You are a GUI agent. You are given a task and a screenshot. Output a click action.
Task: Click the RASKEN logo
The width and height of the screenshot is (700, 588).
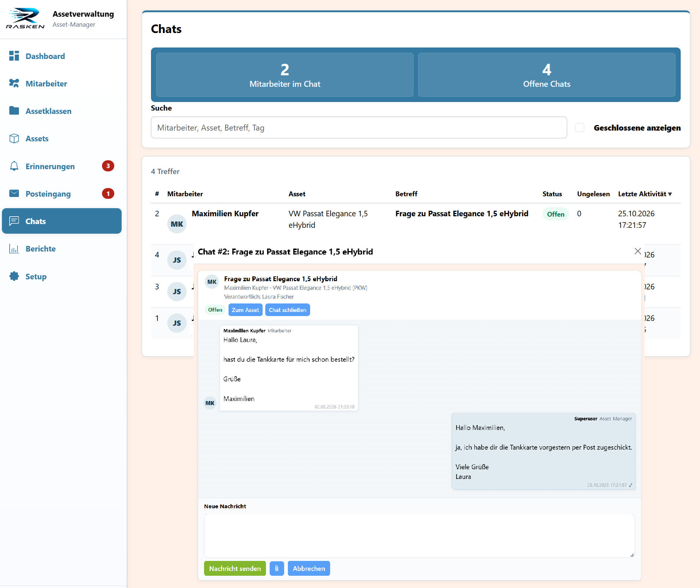[25, 19]
